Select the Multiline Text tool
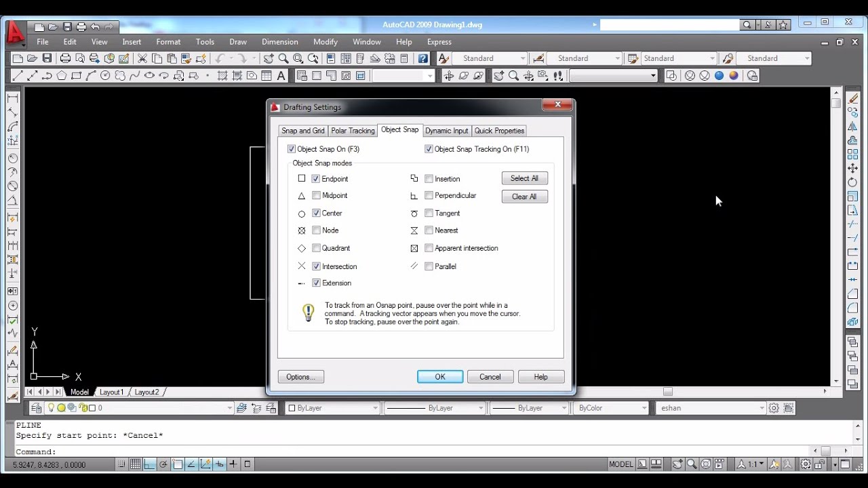The height and width of the screenshot is (488, 868). point(281,76)
